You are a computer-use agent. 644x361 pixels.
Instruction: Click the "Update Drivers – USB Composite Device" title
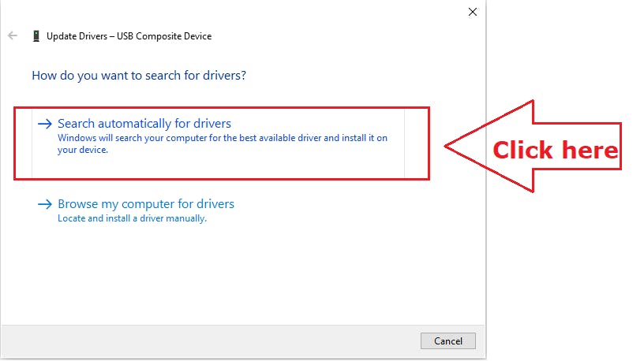click(129, 35)
